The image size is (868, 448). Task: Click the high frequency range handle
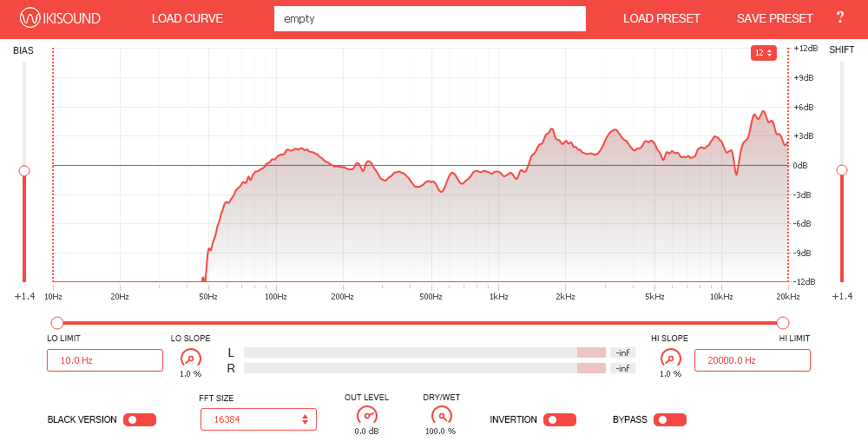pyautogui.click(x=783, y=322)
